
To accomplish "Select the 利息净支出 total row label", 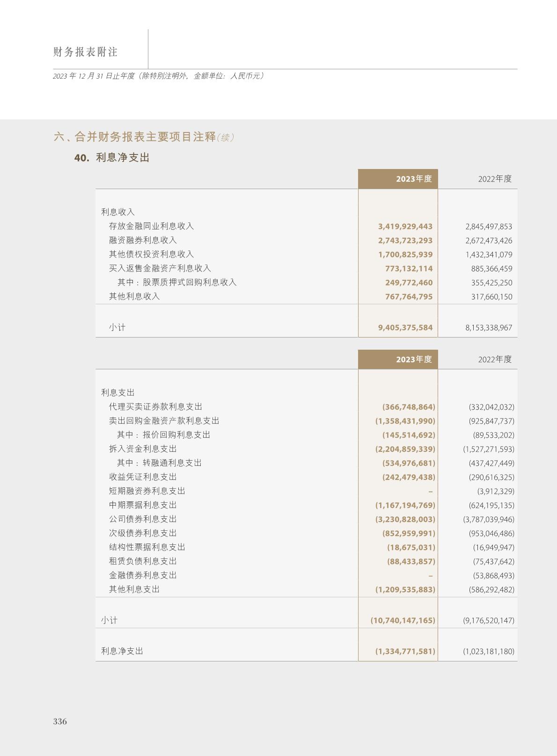I will point(122,651).
